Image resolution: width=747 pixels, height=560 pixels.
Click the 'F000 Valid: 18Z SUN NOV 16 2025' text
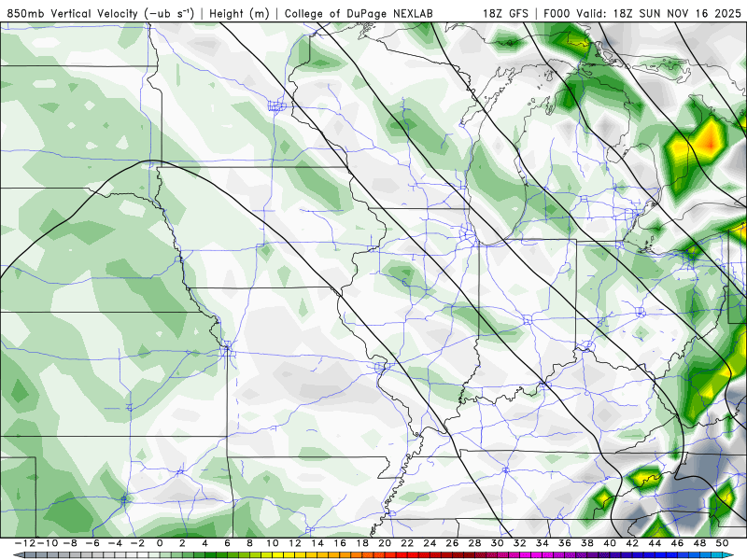point(642,13)
